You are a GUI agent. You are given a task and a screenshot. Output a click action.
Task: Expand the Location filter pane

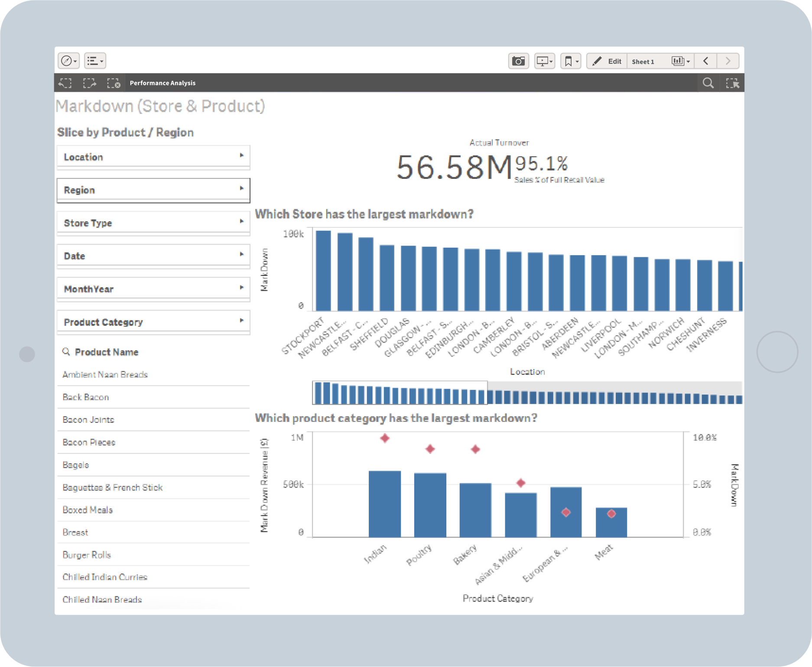(x=153, y=157)
